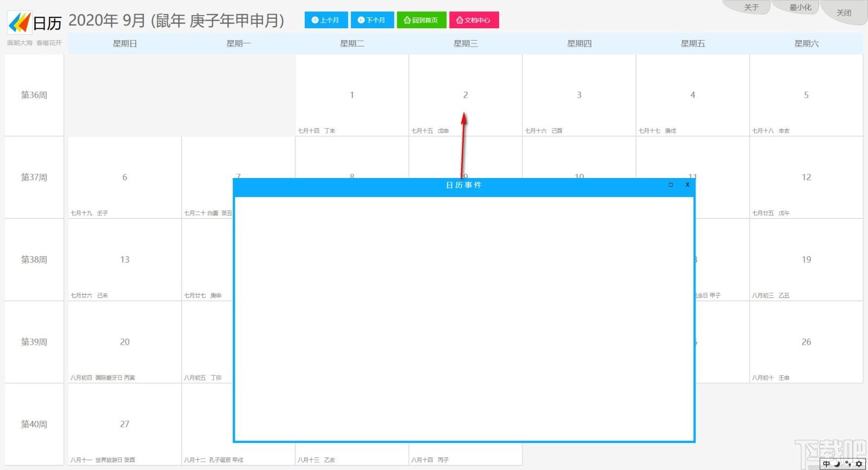The height and width of the screenshot is (470, 868).
Task: Click lunar text 八月十四 丙子
Action: coord(430,460)
